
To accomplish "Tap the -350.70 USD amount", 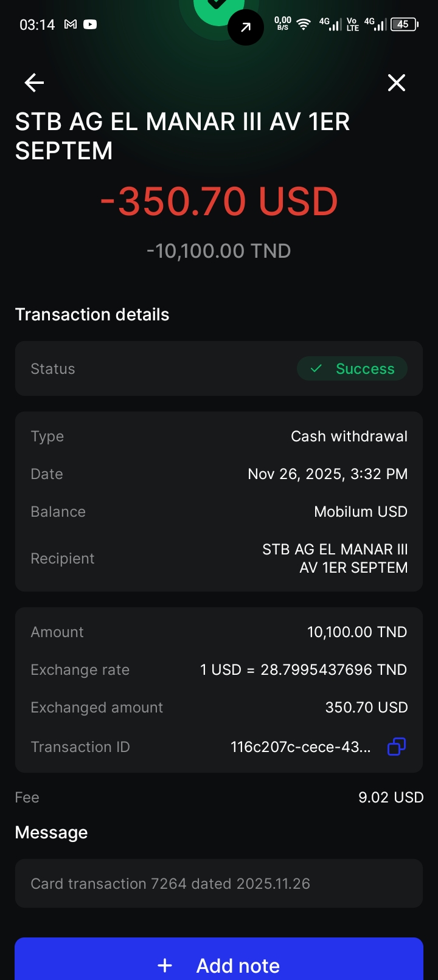I will 219,201.
